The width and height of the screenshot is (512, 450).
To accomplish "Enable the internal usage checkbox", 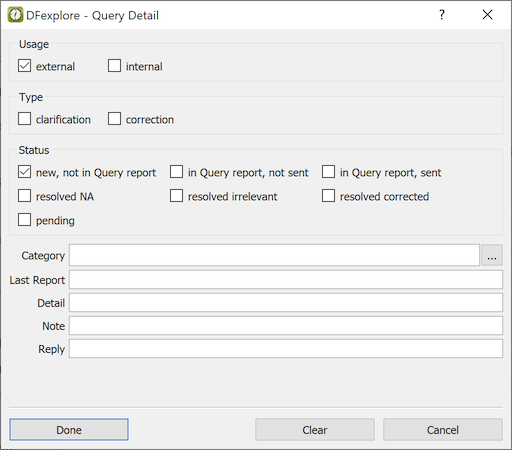I will 114,66.
